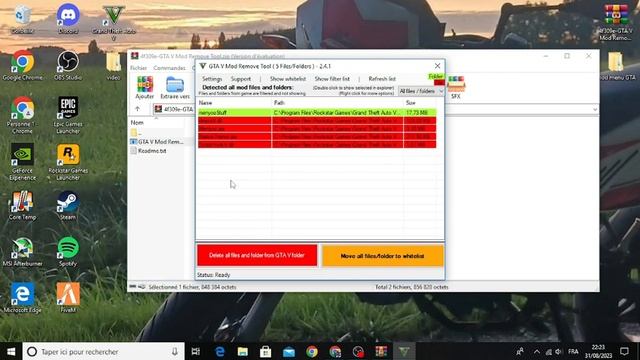This screenshot has height=360, width=640.
Task: Click Refresh list in the menu bar
Action: point(382,79)
